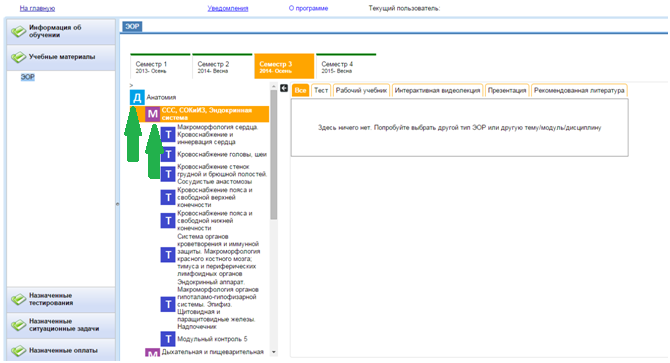This screenshot has height=363, width=670.
Task: Switch to the Презентация tab
Action: [507, 91]
